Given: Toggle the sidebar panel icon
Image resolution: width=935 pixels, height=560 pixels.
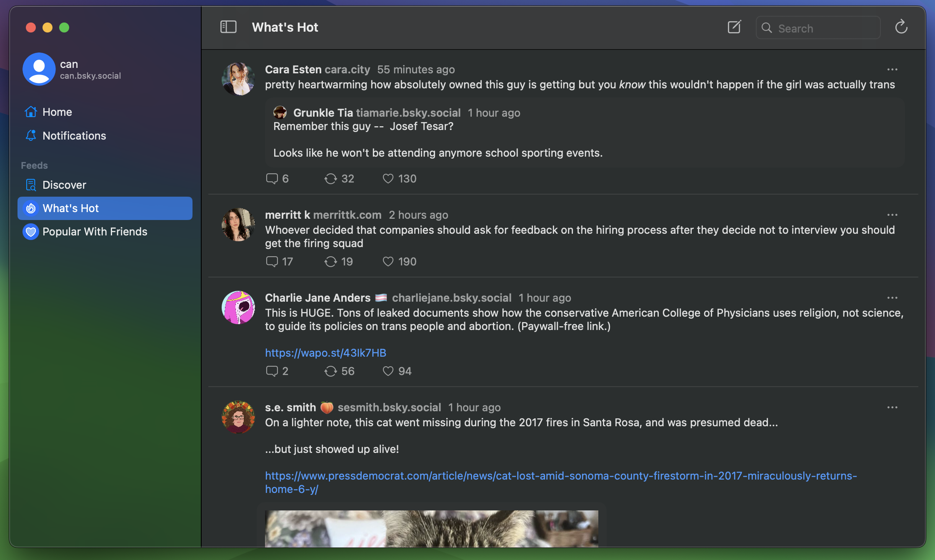Looking at the screenshot, I should [x=228, y=27].
